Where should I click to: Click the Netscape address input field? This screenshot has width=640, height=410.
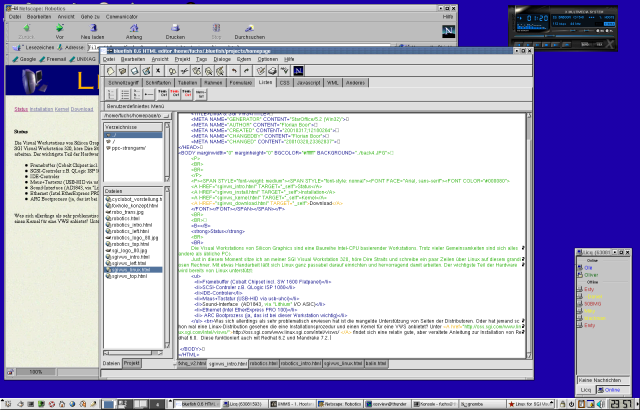(x=239, y=47)
